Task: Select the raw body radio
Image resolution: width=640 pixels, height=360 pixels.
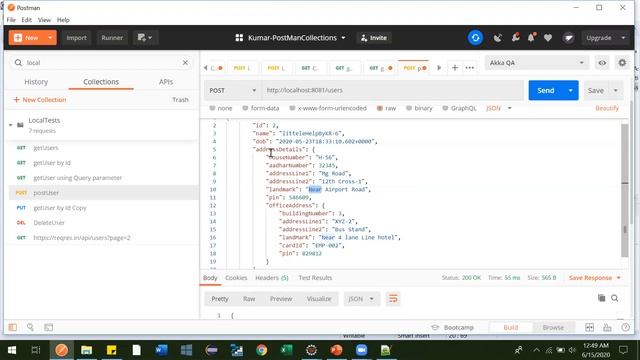Action: coord(380,108)
